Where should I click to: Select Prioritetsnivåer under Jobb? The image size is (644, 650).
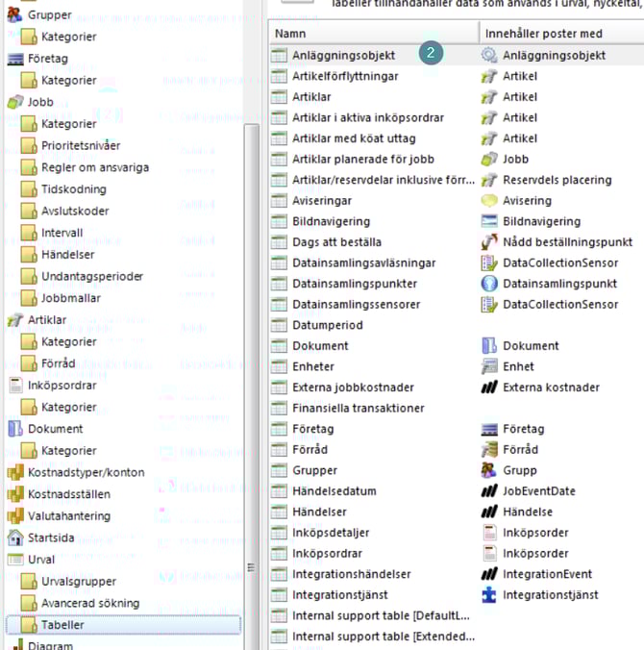click(x=81, y=145)
